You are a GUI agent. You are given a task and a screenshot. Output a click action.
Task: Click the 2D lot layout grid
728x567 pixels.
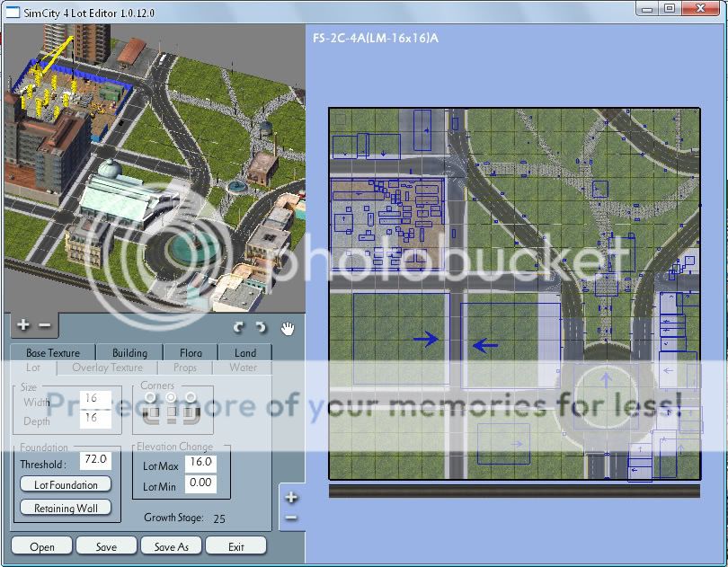pos(514,294)
